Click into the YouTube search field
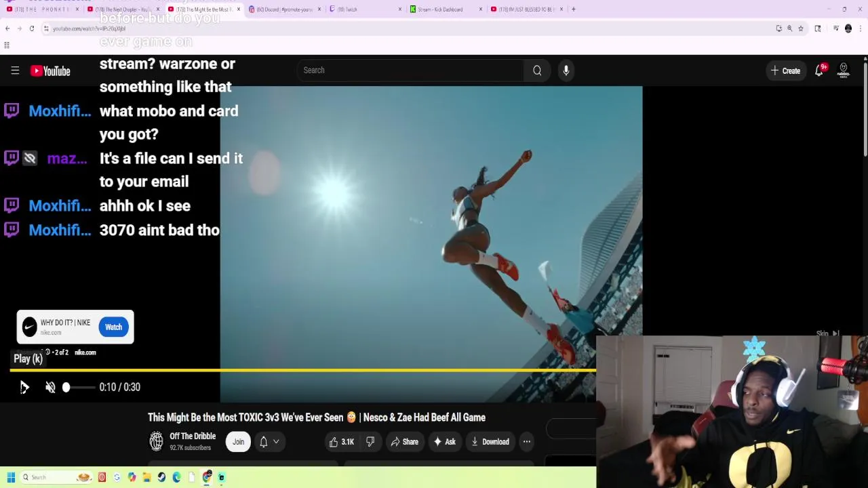Viewport: 868px width, 488px height. click(410, 70)
